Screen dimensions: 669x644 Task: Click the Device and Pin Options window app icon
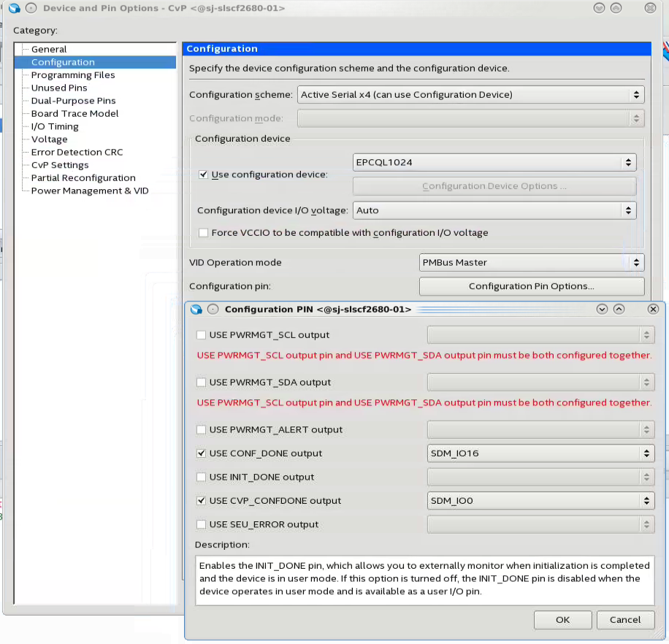15,8
